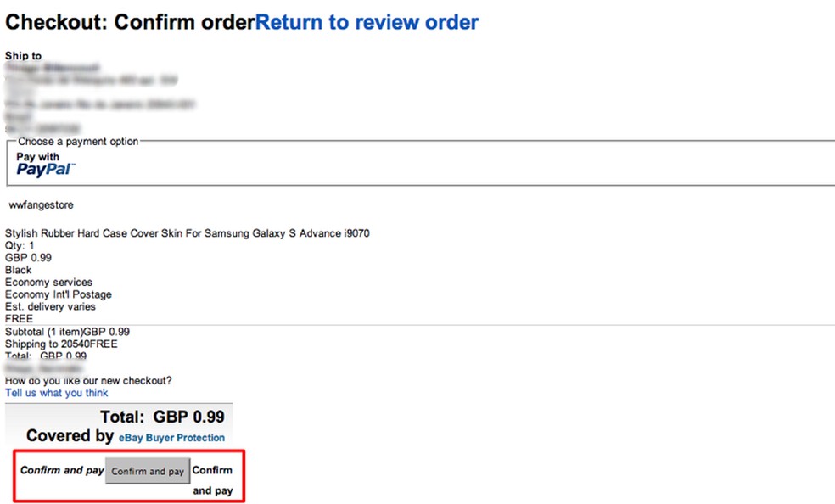Click the How do you like our new checkout text
The width and height of the screenshot is (835, 504).
pos(88,381)
